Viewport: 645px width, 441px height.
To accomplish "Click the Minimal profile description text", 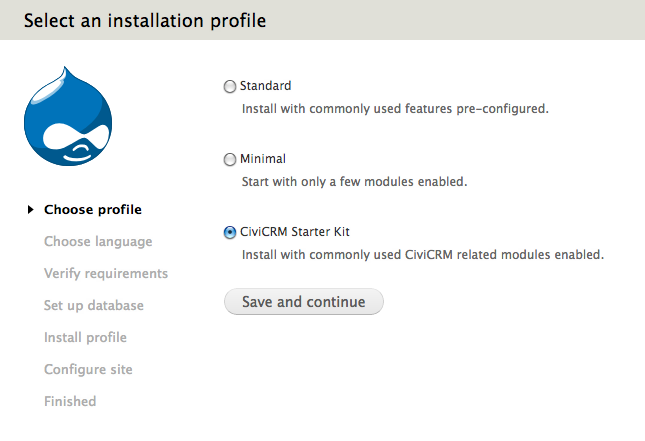I will pos(355,182).
